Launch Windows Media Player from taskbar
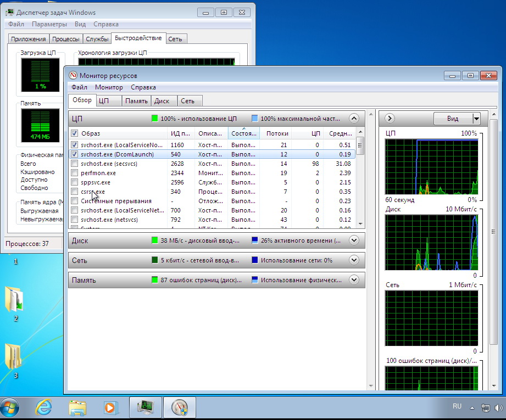Screen dimensions: 506x420 point(111,407)
